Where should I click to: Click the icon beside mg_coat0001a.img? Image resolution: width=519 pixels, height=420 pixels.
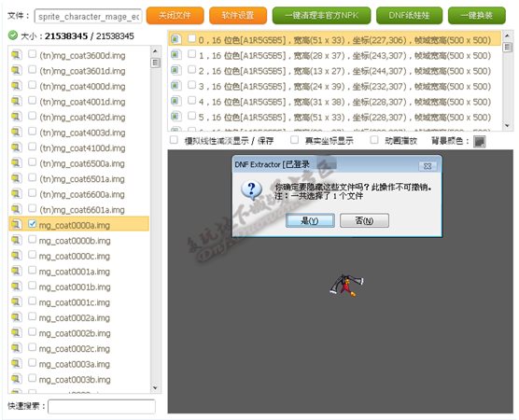(16, 271)
